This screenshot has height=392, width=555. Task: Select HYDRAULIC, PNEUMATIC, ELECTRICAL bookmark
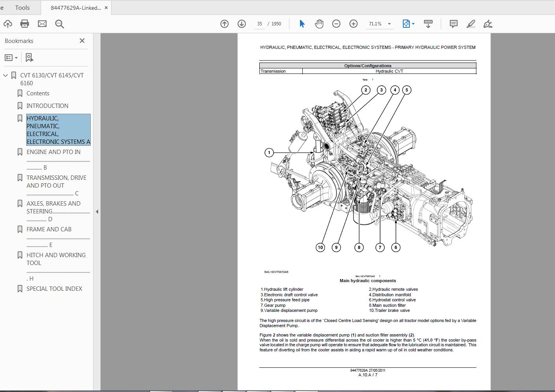[58, 130]
